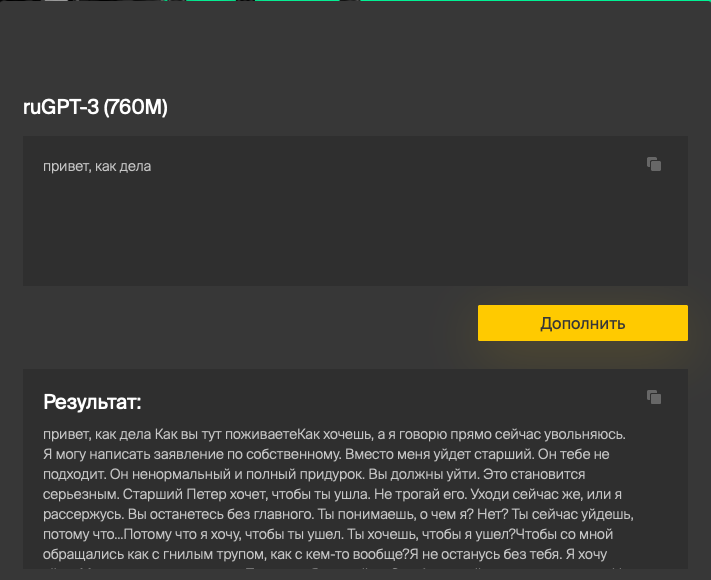Copy the prompt using the input field's copy icon
The width and height of the screenshot is (711, 580).
[x=654, y=164]
